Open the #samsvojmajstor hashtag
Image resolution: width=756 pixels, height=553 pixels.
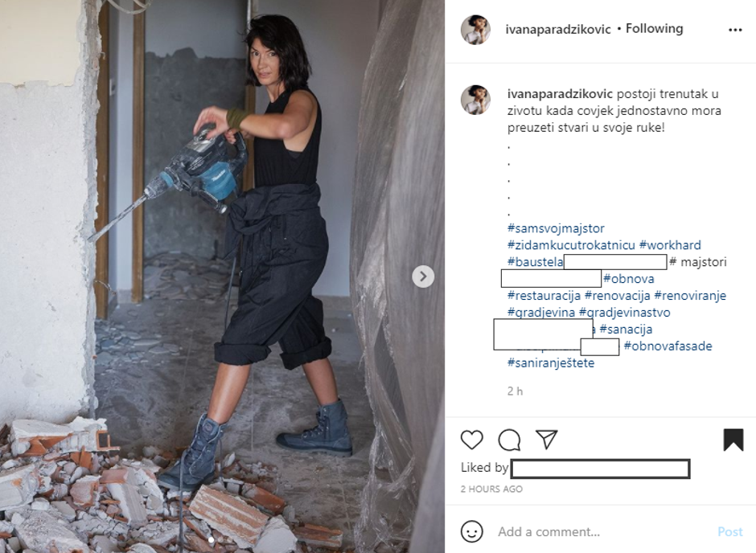point(556,228)
